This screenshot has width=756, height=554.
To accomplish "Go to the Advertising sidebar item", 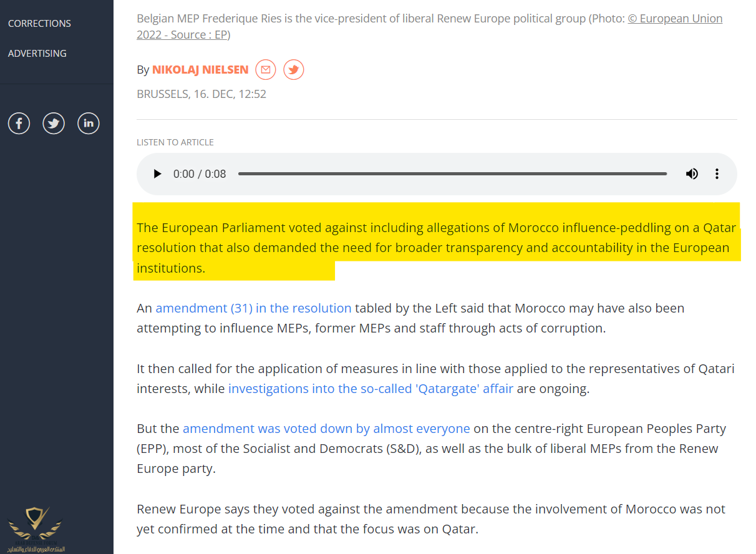I will (x=37, y=54).
